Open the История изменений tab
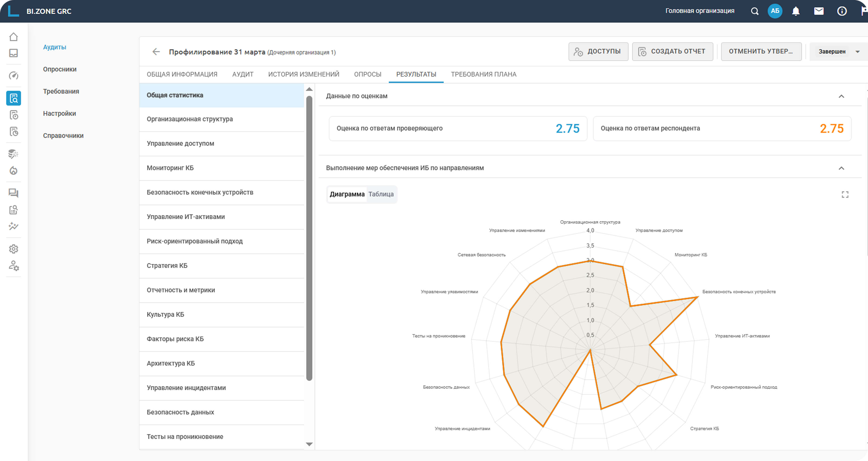868x461 pixels. tap(304, 74)
